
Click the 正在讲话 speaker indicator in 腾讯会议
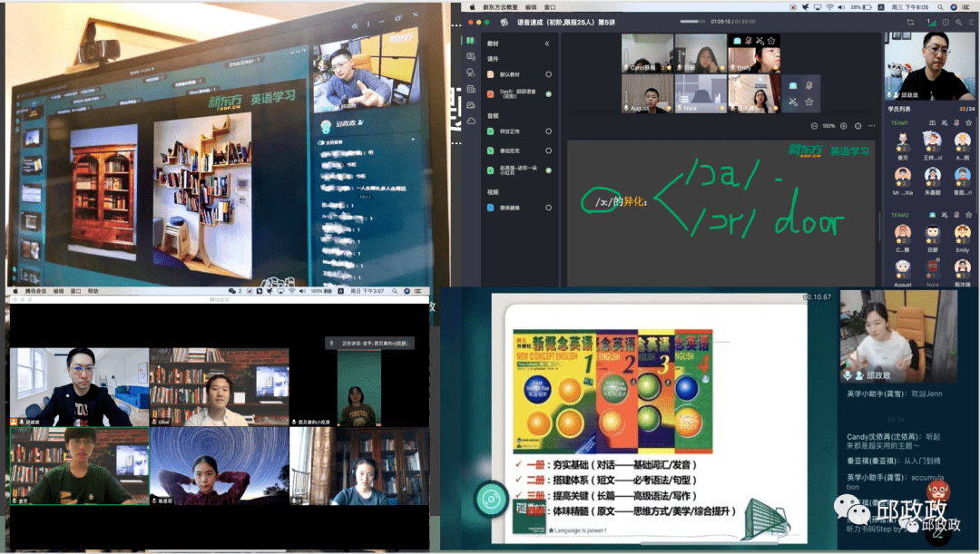click(x=369, y=343)
